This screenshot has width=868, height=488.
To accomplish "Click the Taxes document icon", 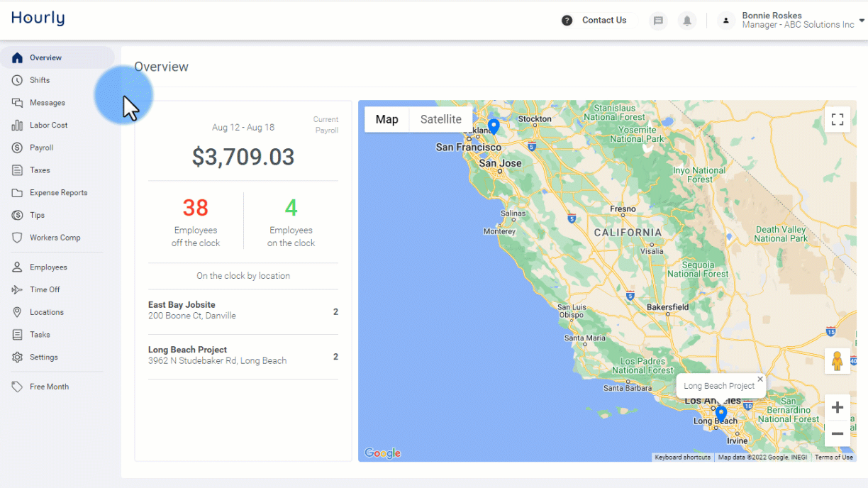I will 18,170.
